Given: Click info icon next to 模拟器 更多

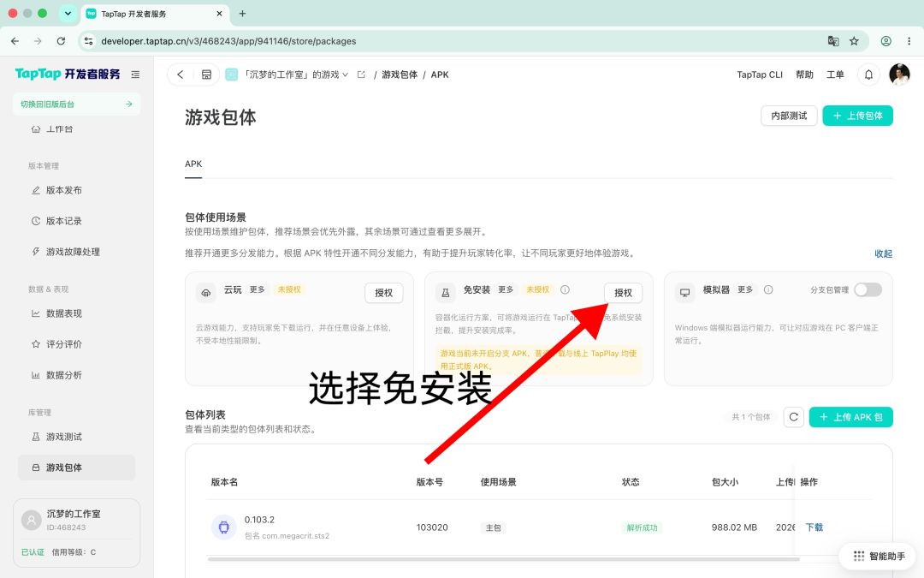Looking at the screenshot, I should 767,289.
